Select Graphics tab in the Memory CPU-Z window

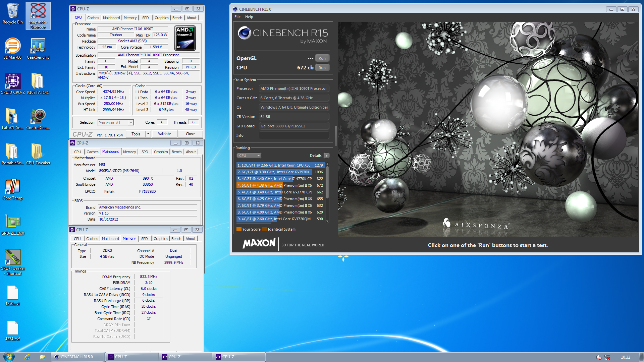161,239
